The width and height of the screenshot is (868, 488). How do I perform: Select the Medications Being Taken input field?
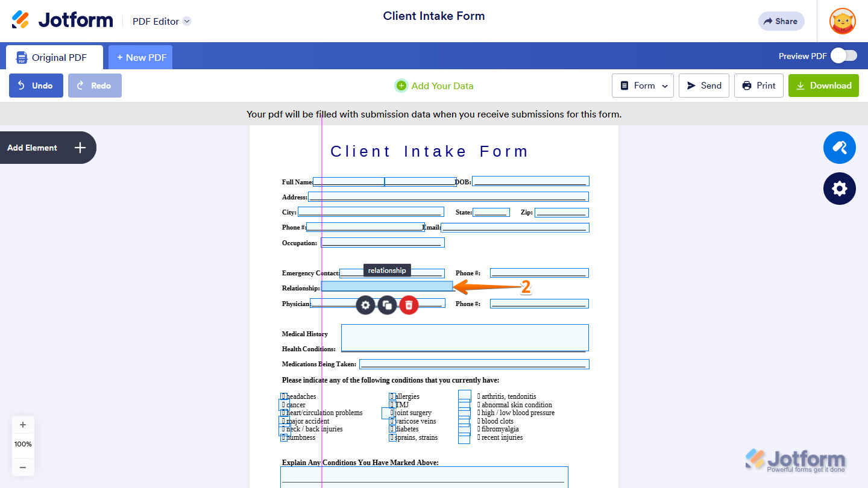click(474, 364)
